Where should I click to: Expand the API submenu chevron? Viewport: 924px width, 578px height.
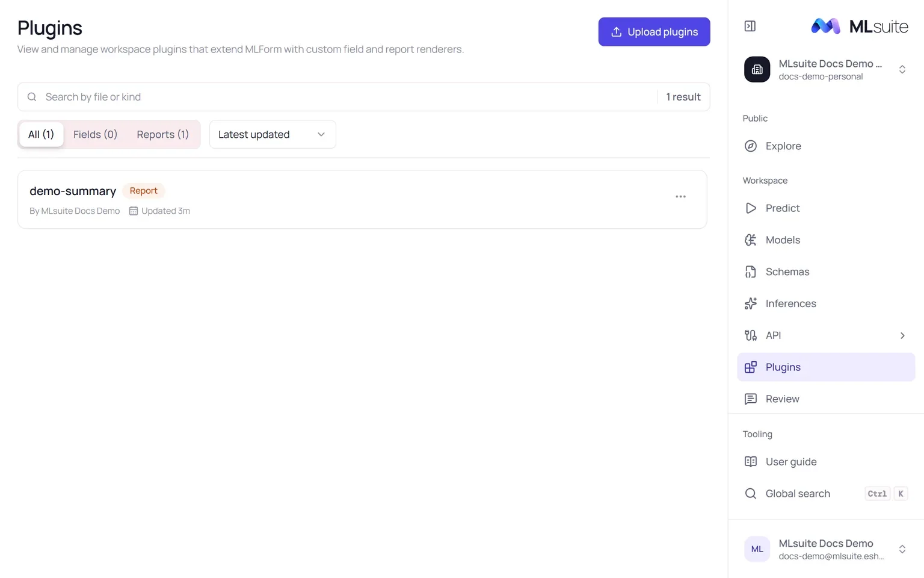(902, 336)
